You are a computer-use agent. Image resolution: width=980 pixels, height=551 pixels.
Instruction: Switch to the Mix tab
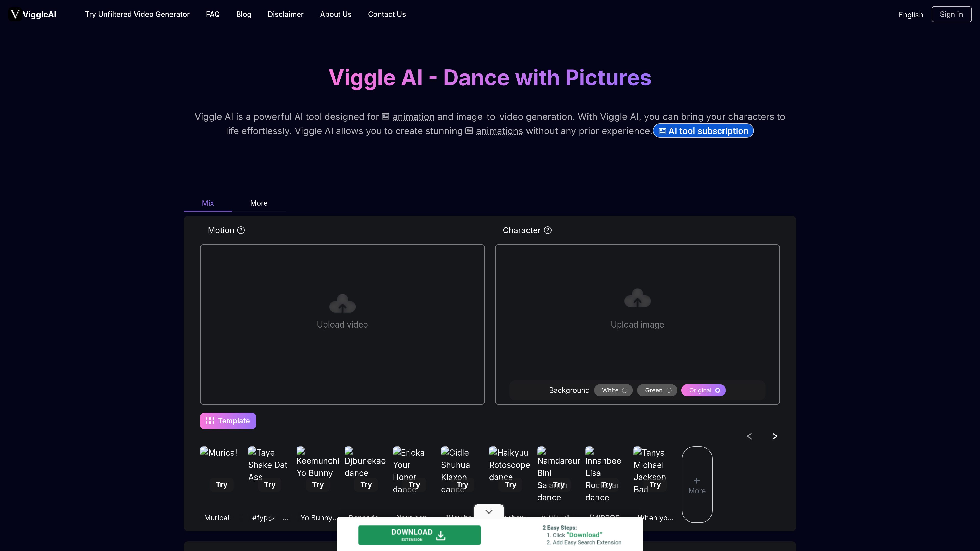208,203
